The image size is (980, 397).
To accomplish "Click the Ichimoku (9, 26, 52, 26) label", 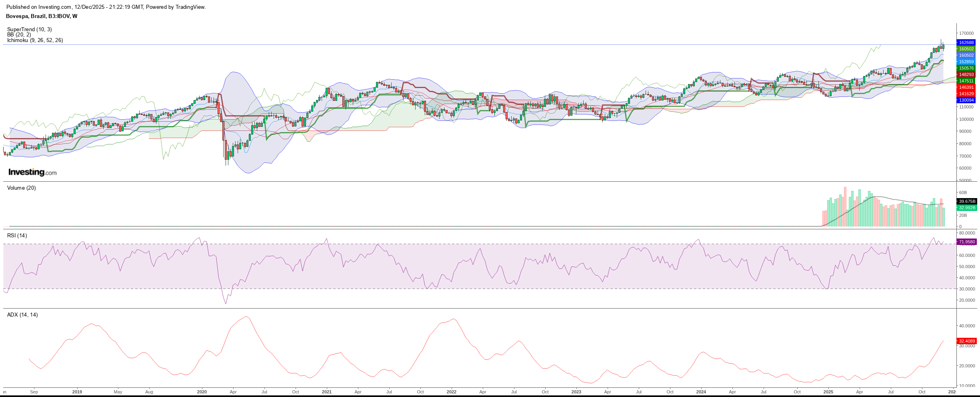I will (x=35, y=40).
